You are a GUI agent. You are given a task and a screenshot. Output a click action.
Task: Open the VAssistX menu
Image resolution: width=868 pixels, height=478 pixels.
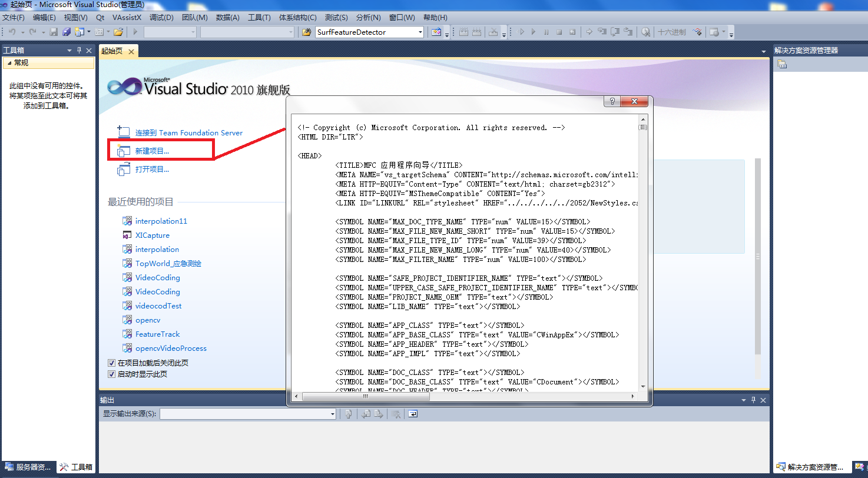pos(127,18)
